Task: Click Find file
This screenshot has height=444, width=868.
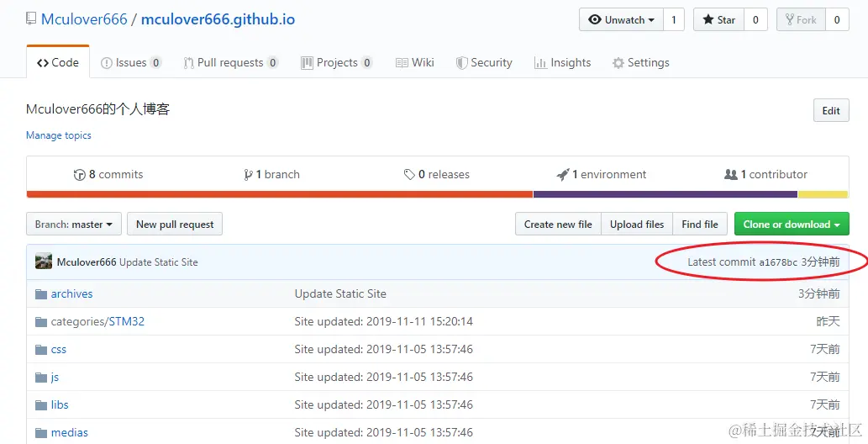Action: click(x=700, y=224)
